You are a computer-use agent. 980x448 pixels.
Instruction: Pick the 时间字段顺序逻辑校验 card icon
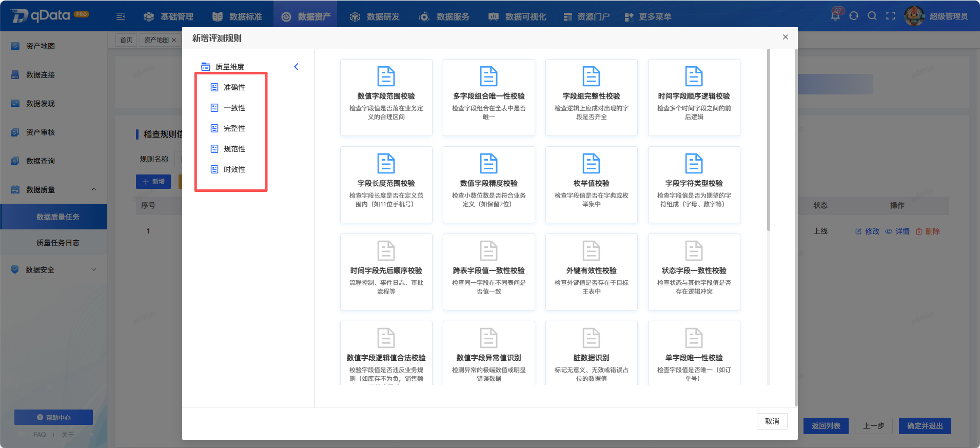[694, 76]
